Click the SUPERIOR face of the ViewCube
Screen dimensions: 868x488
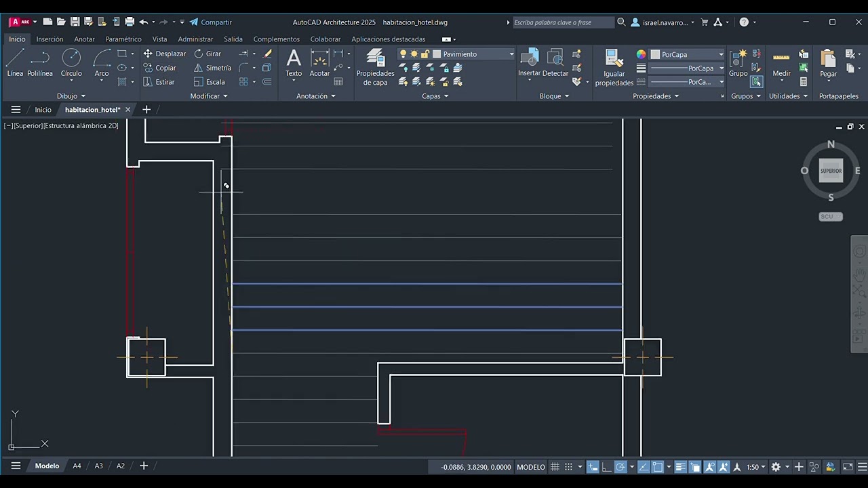[831, 171]
